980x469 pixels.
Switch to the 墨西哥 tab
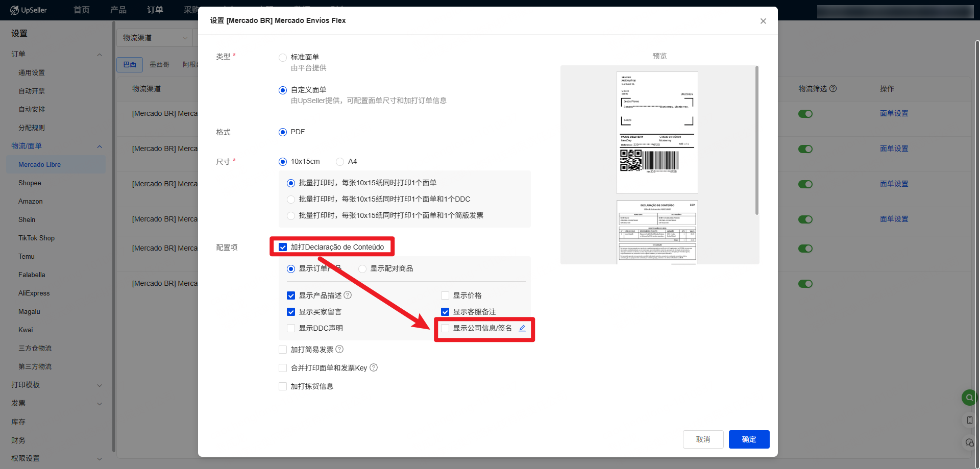[159, 64]
